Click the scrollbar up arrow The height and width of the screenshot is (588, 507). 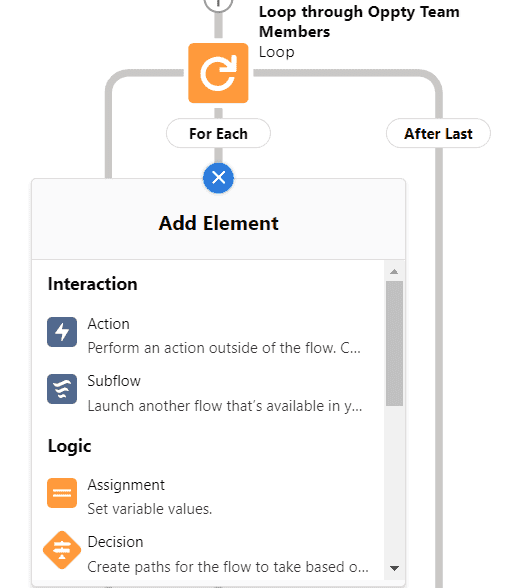[394, 272]
